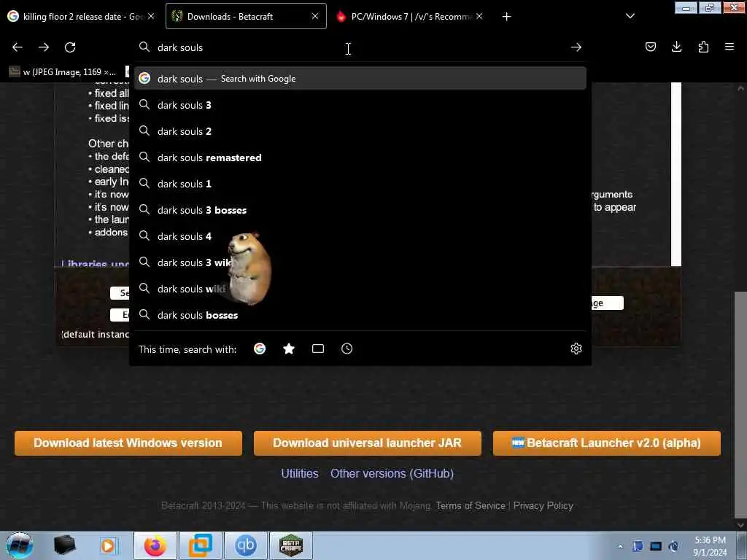This screenshot has height=560, width=747.
Task: Switch to Downloads - Betacraft tab
Action: tap(246, 16)
